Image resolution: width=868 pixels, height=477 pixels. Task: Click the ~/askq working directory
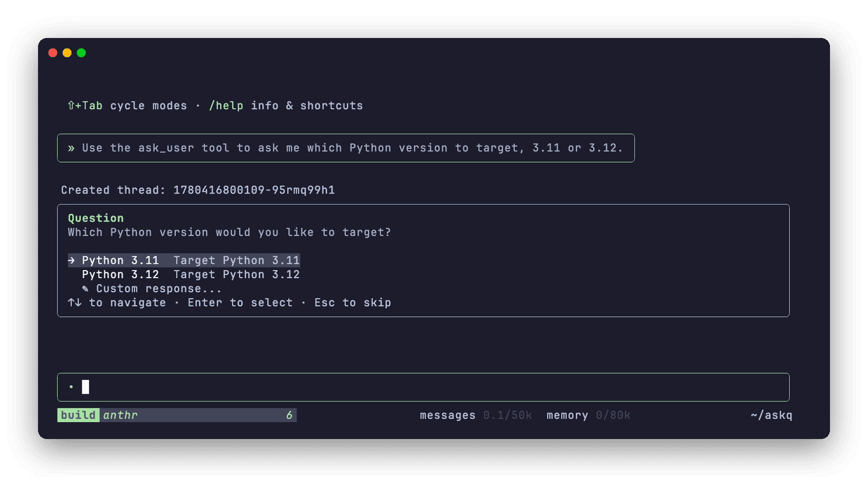click(771, 415)
